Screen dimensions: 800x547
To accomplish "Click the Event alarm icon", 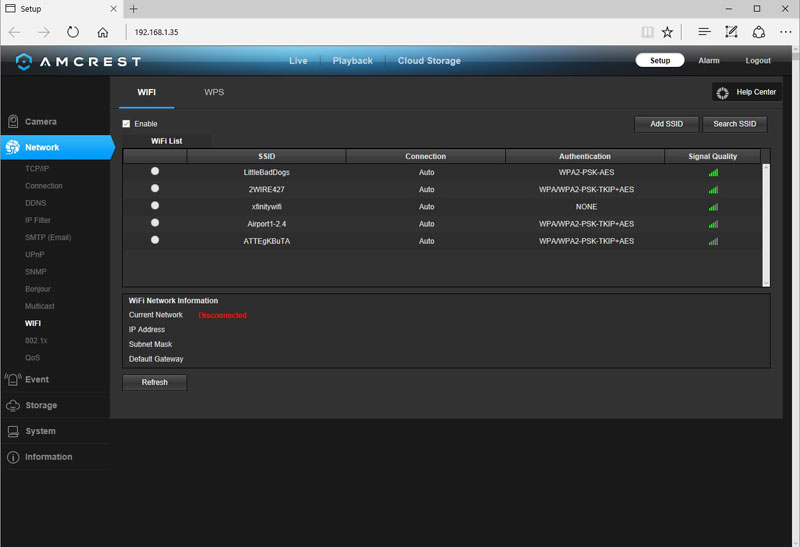I will [x=13, y=380].
